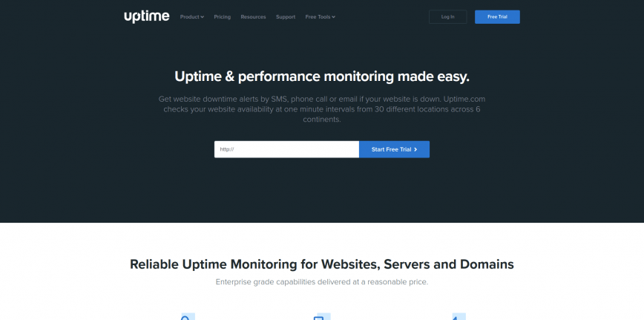Screen dimensions: 644x320
Task: Click the 'Enterprise grade capabilities delivered' subtitle
Action: [322, 282]
